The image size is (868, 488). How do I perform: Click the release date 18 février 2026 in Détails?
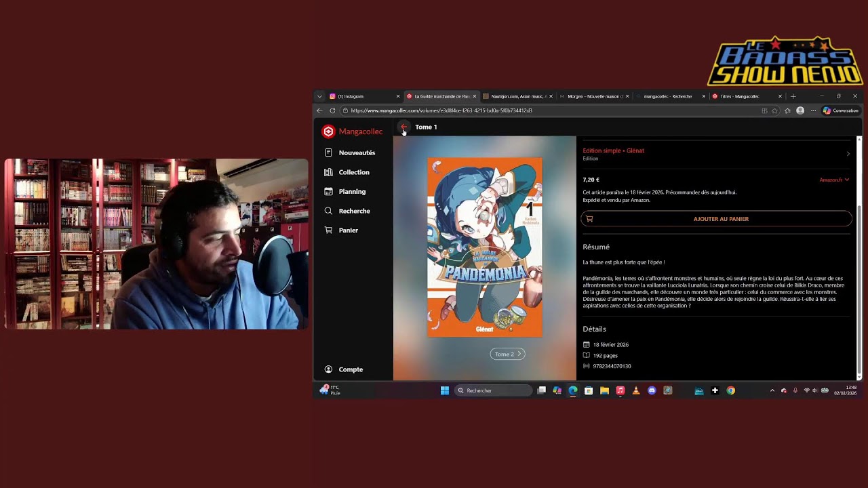coord(611,344)
